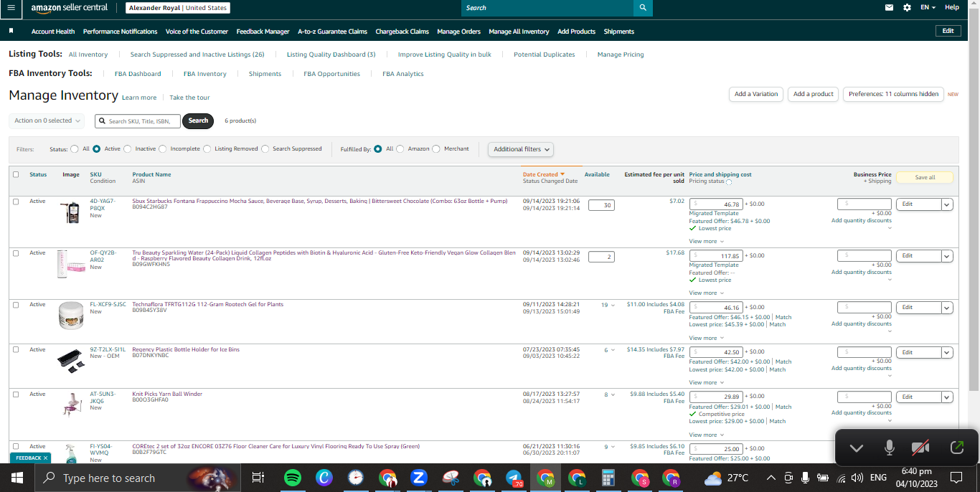Select Fulfilled By Amazon radio button
980x492 pixels.
click(400, 149)
